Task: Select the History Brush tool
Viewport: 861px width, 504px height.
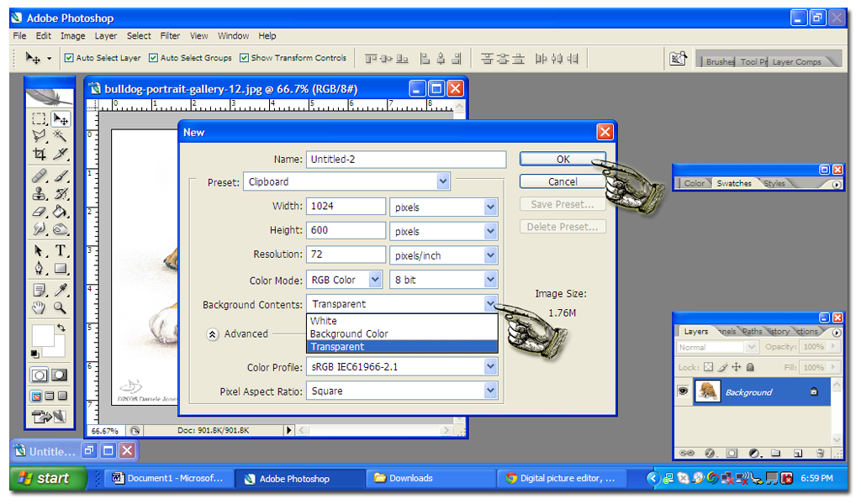Action: (60, 193)
